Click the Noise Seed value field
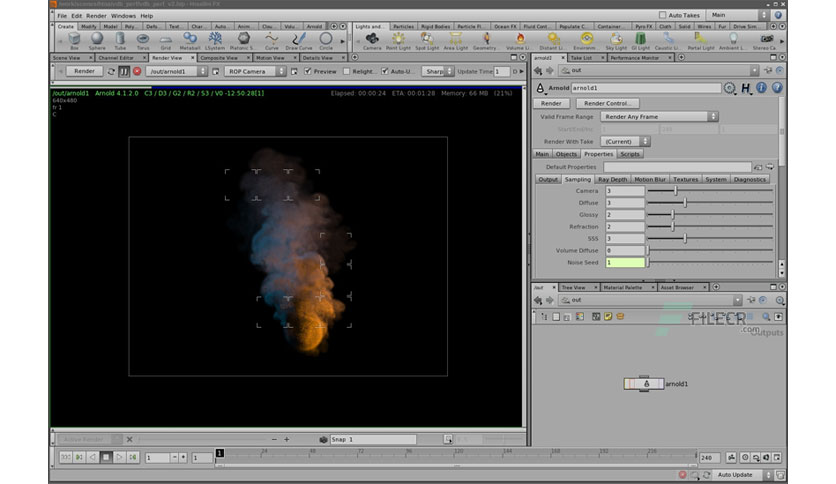This screenshot has width=836, height=484. point(625,262)
